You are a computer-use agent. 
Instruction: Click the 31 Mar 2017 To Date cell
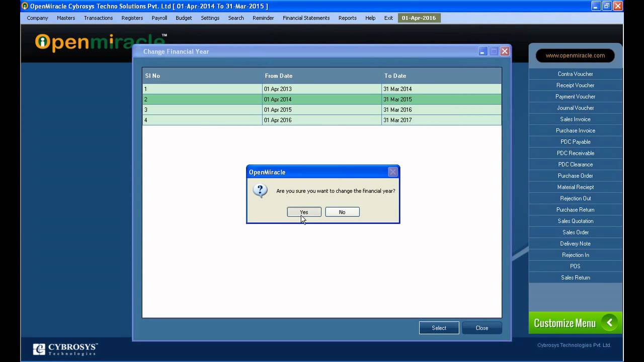(x=441, y=120)
